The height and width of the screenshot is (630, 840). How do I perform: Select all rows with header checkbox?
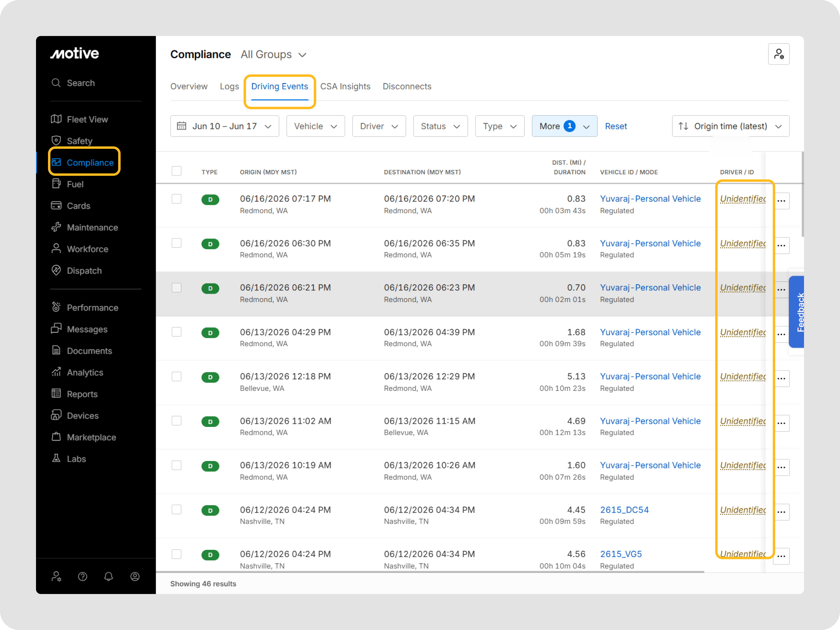click(x=177, y=171)
